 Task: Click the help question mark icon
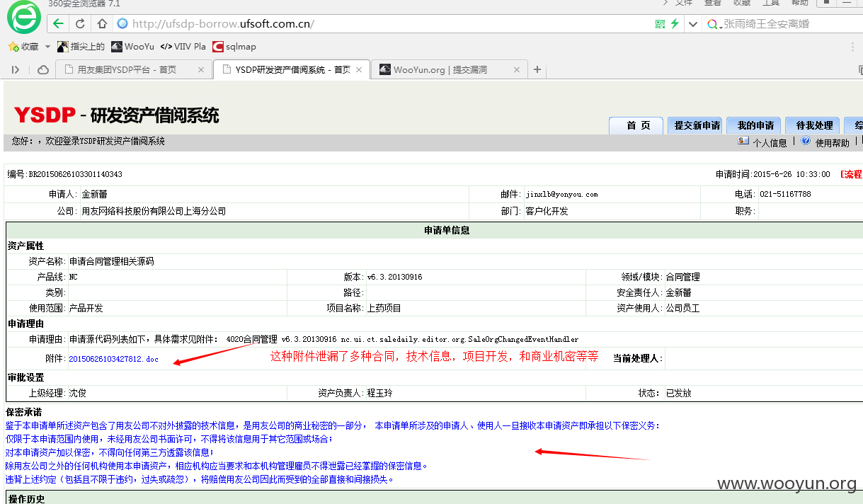[x=806, y=141]
